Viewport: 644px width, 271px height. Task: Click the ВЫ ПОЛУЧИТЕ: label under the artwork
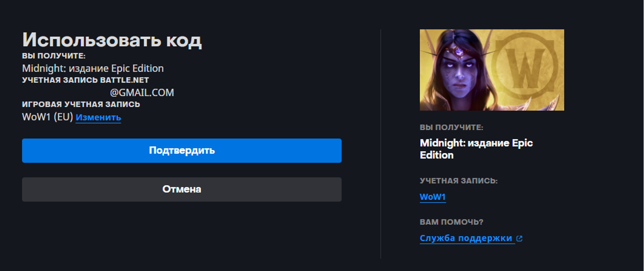pyautogui.click(x=451, y=127)
